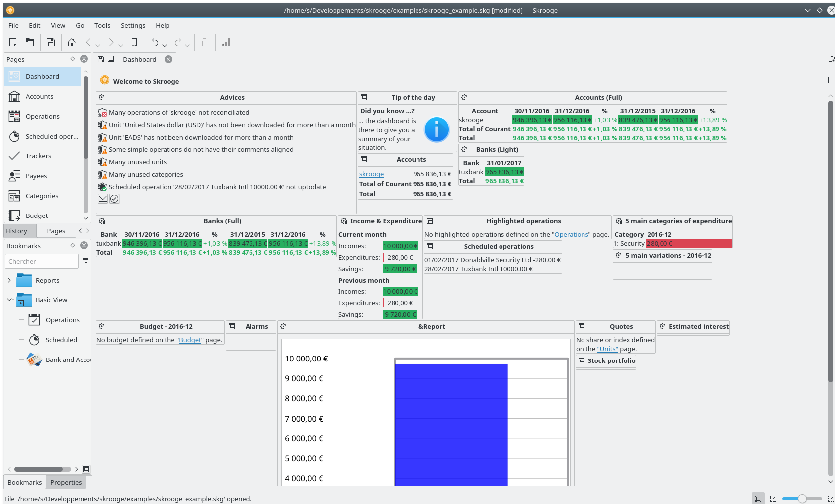Screen dimensions: 835x504
Task: Open the report chart toolbar icon
Action: pyautogui.click(x=226, y=43)
